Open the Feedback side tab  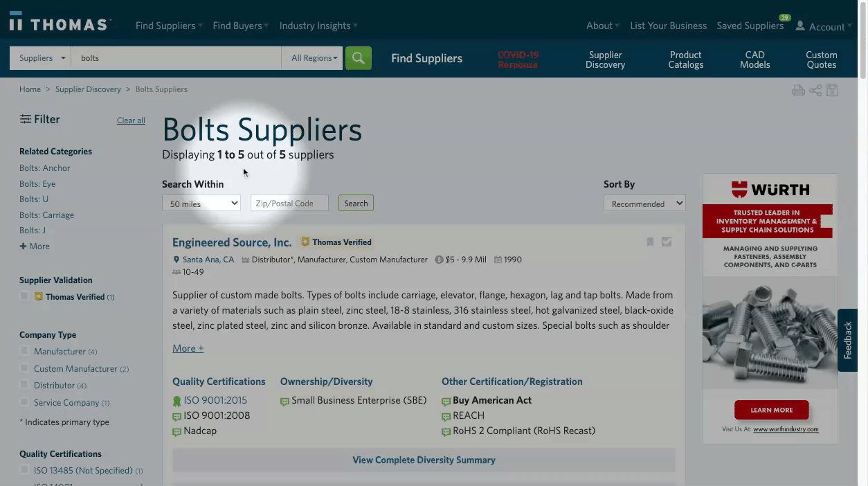click(847, 340)
